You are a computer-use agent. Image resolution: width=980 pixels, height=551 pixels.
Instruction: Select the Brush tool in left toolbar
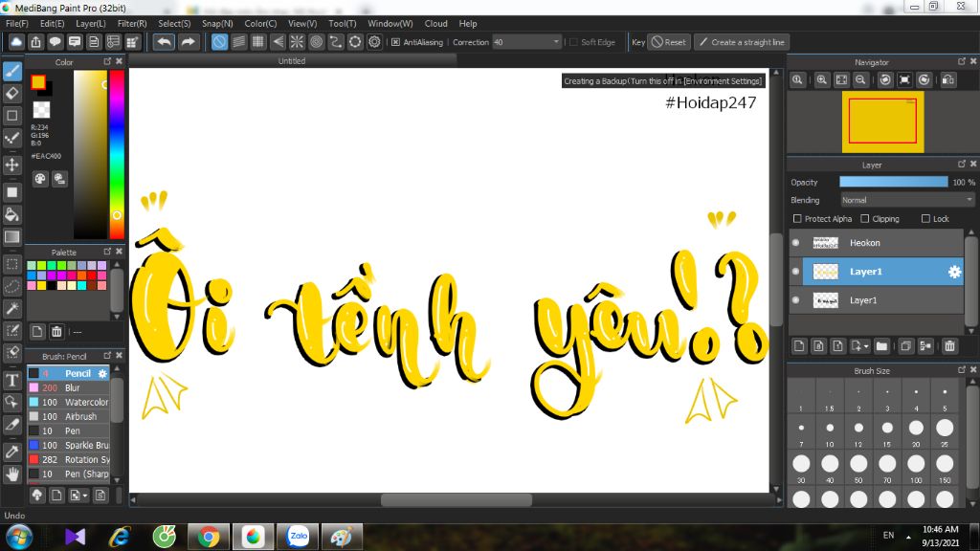pos(11,71)
